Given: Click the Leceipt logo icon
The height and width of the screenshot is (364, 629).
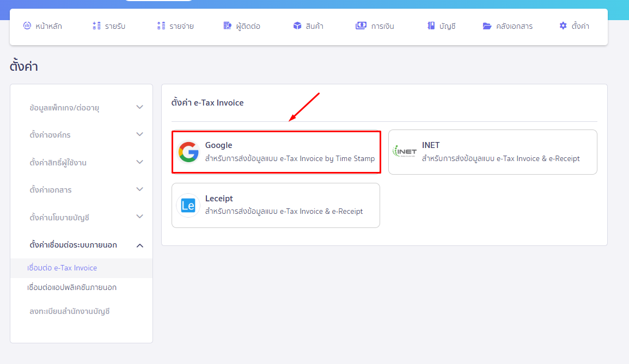Looking at the screenshot, I should pos(188,206).
